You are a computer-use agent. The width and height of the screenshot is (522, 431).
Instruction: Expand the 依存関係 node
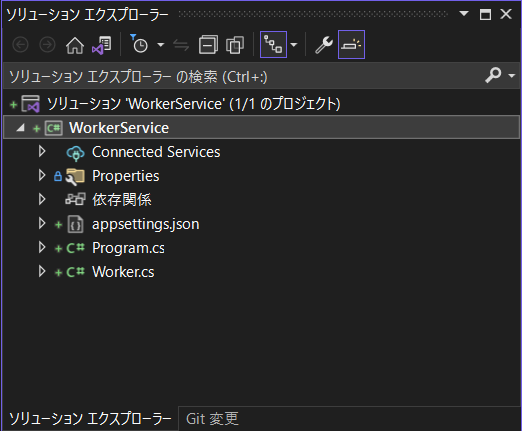42,200
